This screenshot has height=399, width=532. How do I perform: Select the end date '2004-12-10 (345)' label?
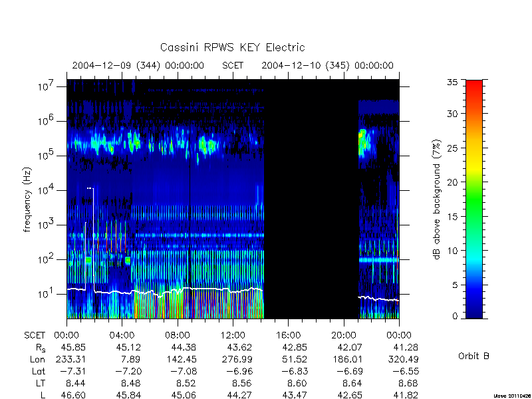[305, 65]
